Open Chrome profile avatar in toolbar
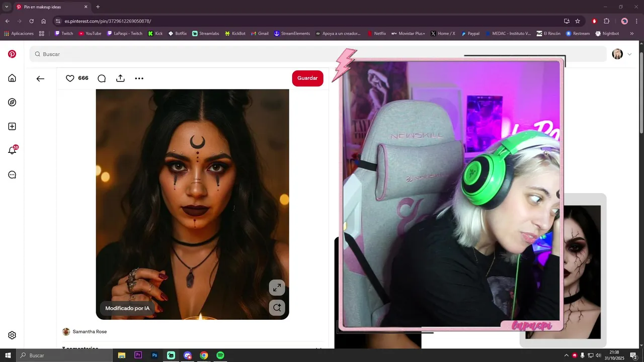The image size is (644, 362). (x=624, y=21)
